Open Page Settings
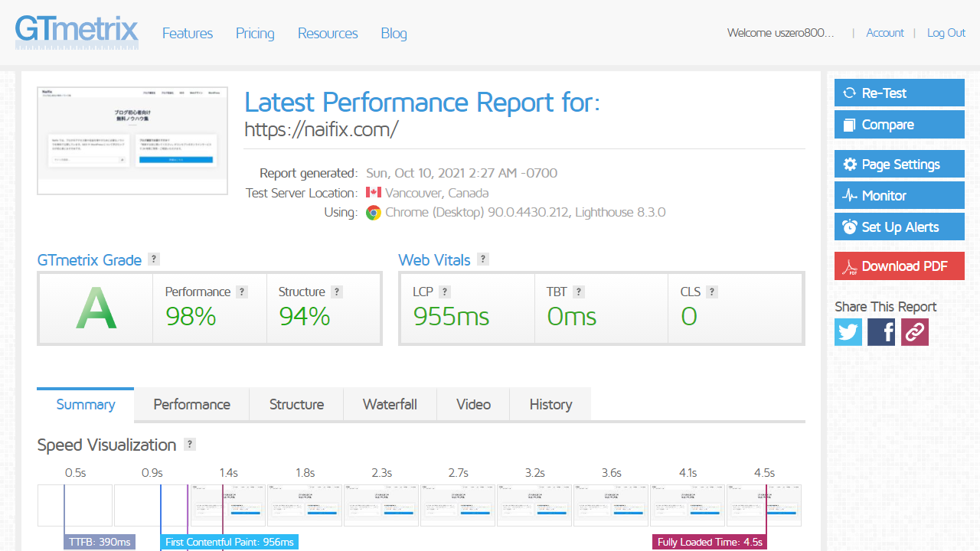Screen dimensions: 980x551 click(900, 164)
